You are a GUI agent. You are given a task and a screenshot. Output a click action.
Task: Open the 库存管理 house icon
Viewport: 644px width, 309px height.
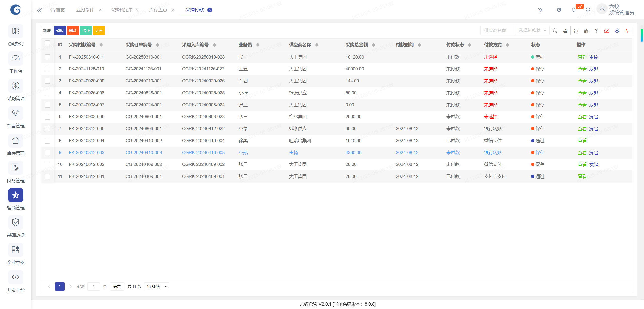[x=16, y=141]
